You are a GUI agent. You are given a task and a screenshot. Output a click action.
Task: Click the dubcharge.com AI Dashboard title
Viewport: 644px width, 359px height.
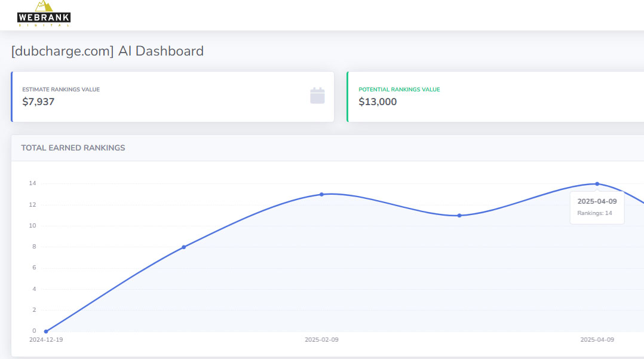point(108,51)
